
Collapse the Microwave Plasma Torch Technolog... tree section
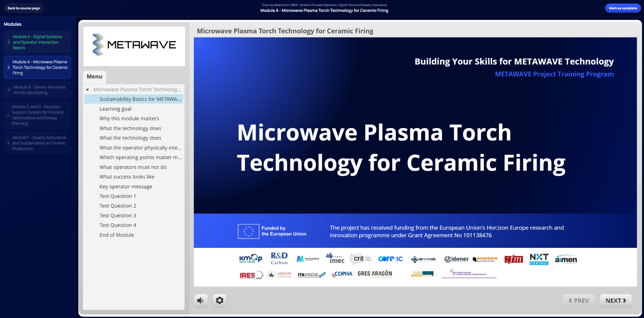(x=88, y=90)
